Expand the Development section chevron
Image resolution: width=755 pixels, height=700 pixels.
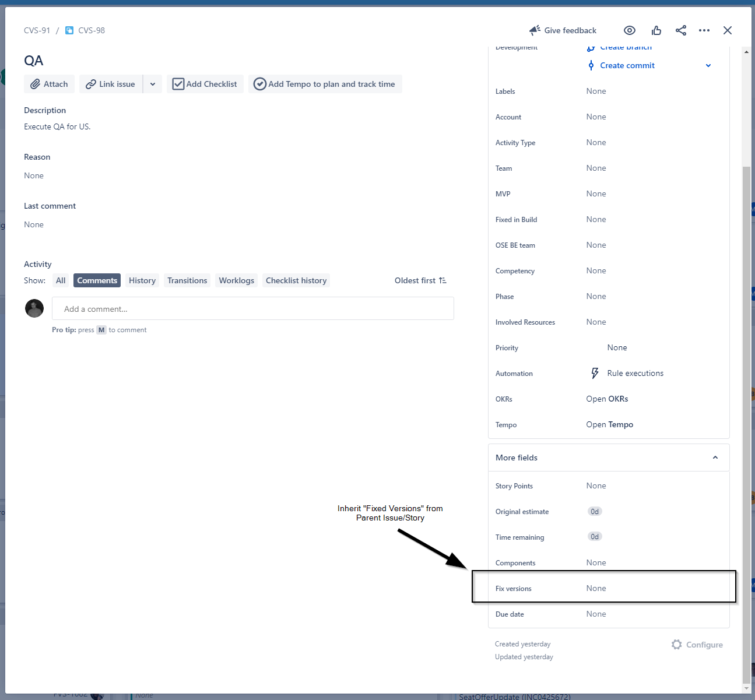coord(708,65)
